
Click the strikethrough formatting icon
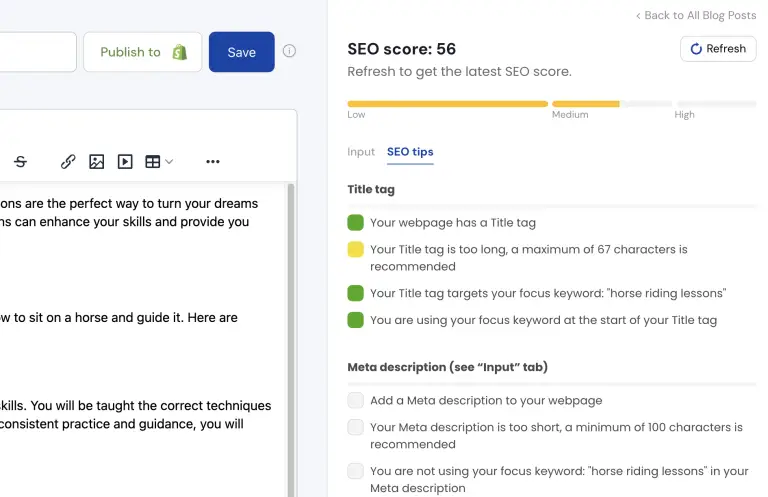point(20,162)
